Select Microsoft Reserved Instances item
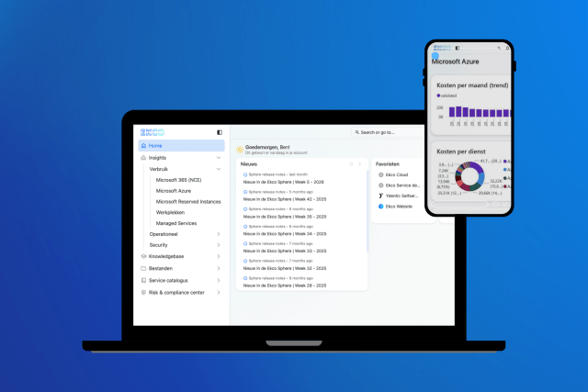This screenshot has height=392, width=588. pyautogui.click(x=188, y=201)
